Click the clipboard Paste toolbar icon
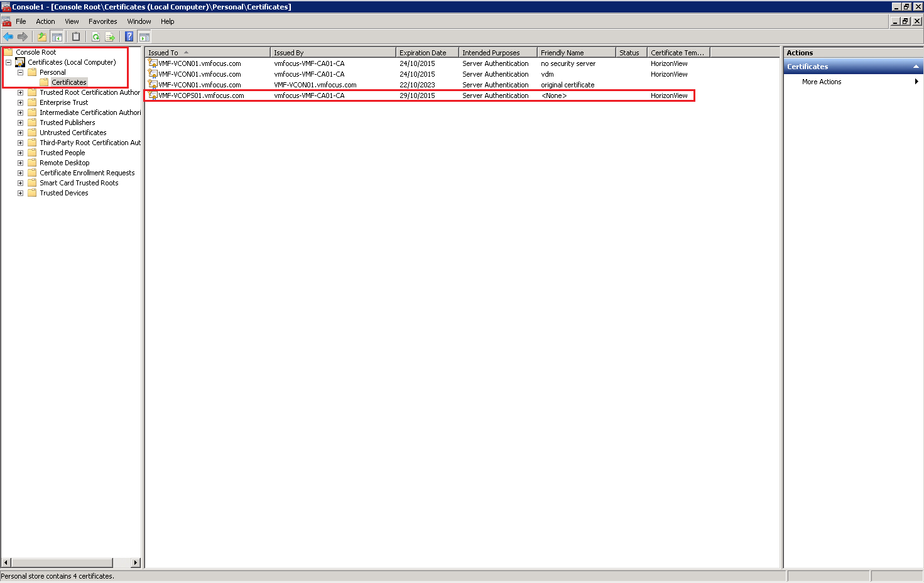This screenshot has width=924, height=583. (76, 37)
